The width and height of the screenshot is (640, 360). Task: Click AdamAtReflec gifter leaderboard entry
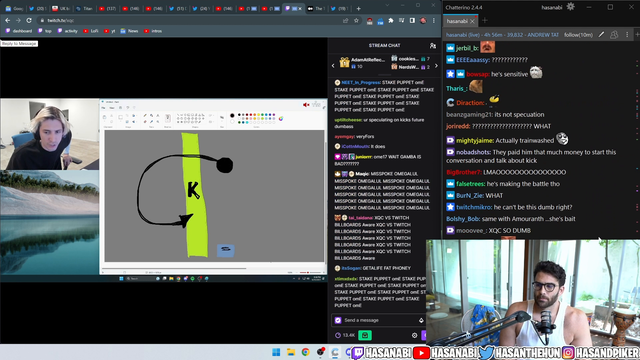pyautogui.click(x=362, y=62)
